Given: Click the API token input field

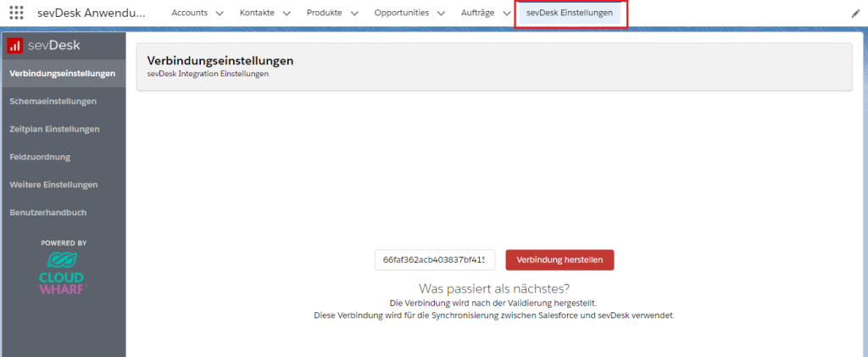Looking at the screenshot, I should (435, 259).
